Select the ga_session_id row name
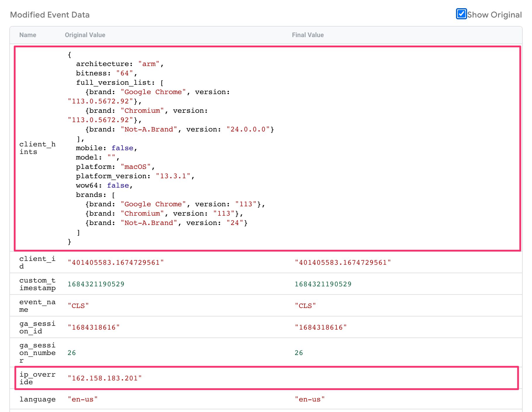This screenshot has height=412, width=532. click(x=37, y=327)
